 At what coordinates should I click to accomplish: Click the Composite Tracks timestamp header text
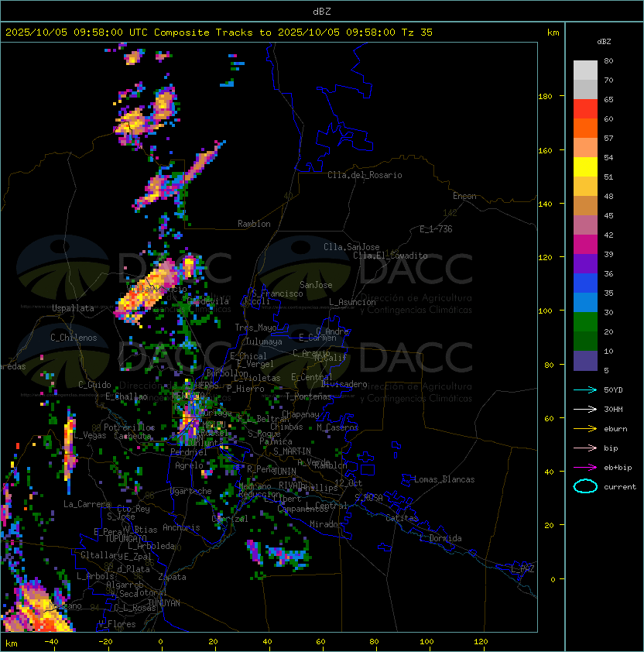point(219,33)
